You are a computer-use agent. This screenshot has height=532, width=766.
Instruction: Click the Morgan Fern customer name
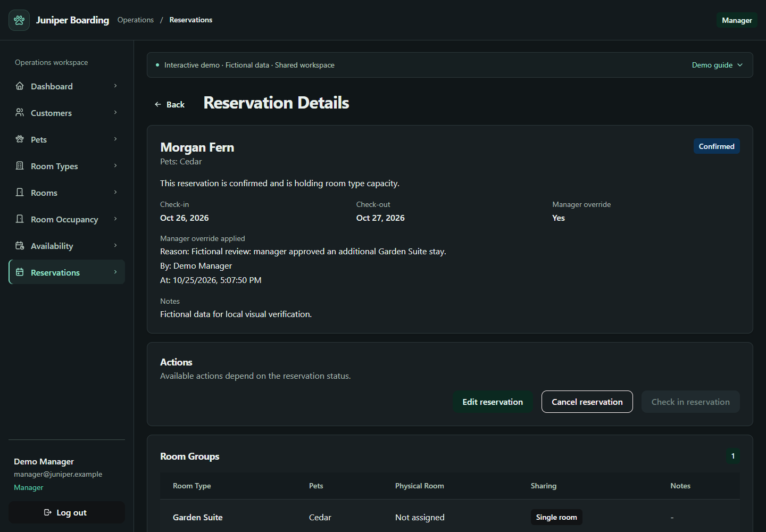197,147
